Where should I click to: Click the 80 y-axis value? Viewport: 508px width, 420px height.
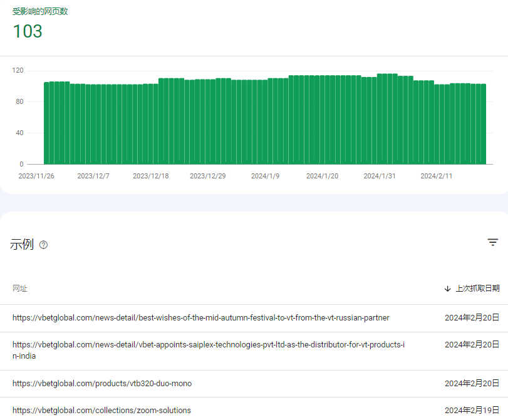[19, 101]
